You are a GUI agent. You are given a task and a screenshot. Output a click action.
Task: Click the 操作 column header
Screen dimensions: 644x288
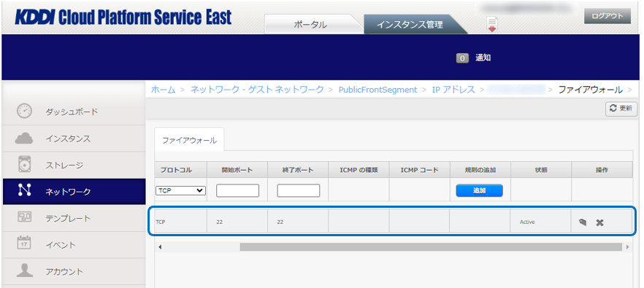pyautogui.click(x=602, y=170)
